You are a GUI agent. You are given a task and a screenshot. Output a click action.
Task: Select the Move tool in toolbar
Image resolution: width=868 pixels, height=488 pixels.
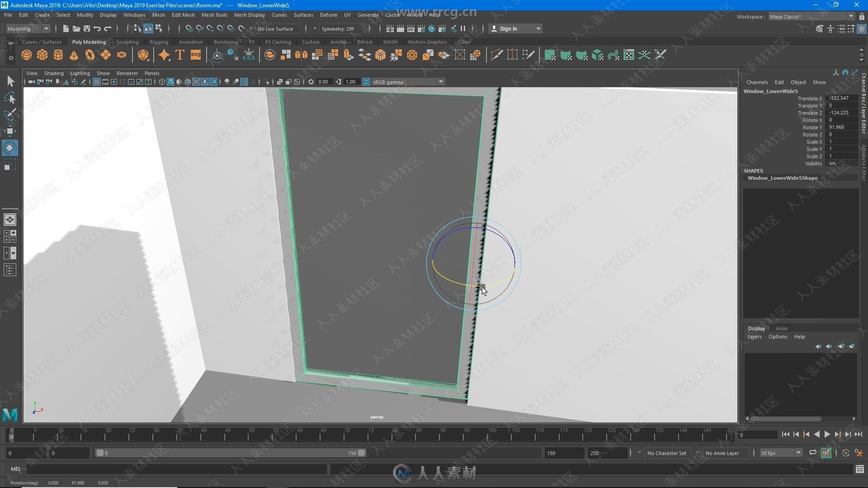pos(9,131)
